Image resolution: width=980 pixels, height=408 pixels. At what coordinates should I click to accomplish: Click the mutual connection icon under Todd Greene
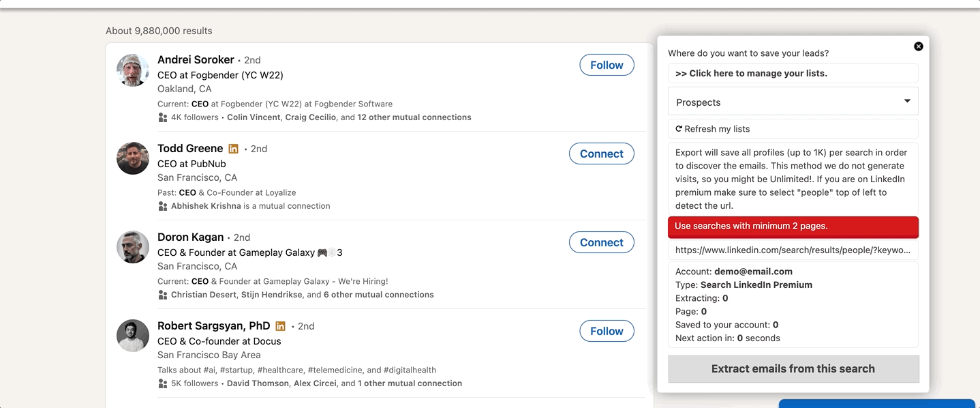162,206
